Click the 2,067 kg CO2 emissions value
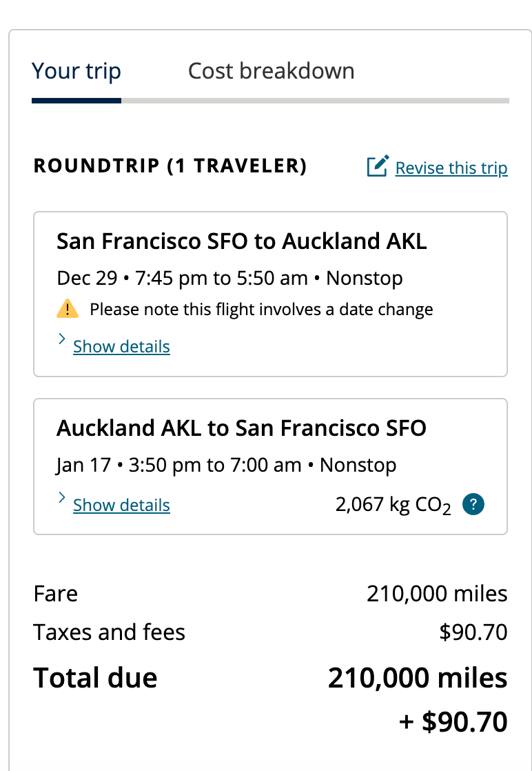This screenshot has width=532, height=771. point(393,505)
